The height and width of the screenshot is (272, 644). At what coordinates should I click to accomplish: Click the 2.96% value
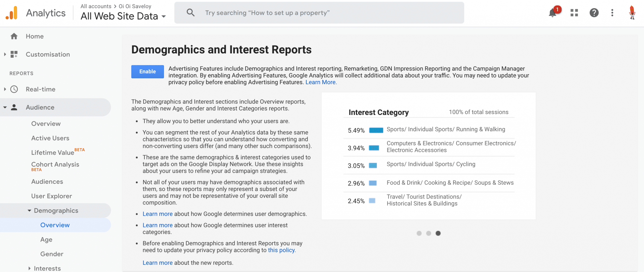point(356,183)
